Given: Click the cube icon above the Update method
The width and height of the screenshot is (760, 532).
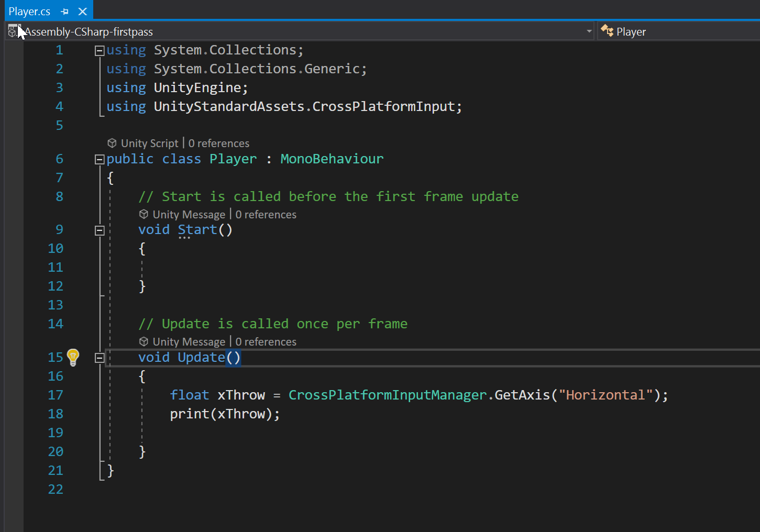Looking at the screenshot, I should click(x=144, y=342).
